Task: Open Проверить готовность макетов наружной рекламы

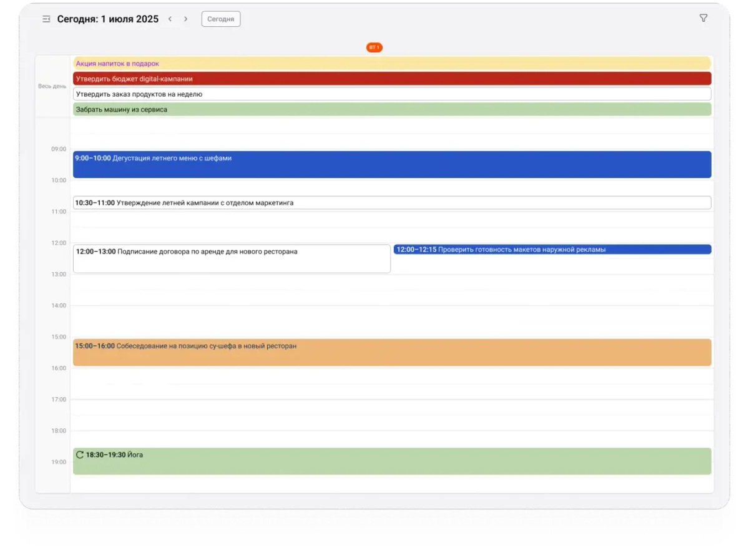Action: pos(552,250)
